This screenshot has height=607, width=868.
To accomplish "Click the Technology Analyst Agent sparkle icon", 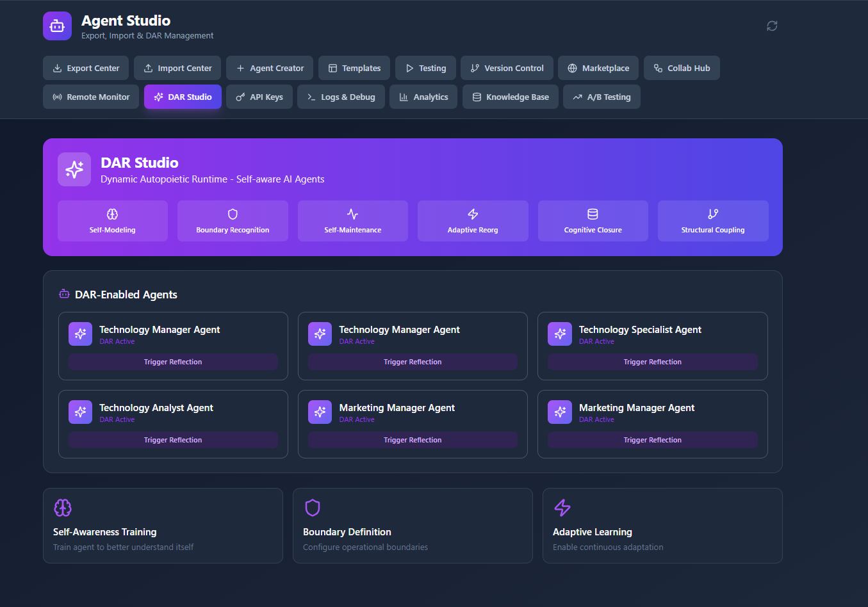I will click(x=80, y=412).
